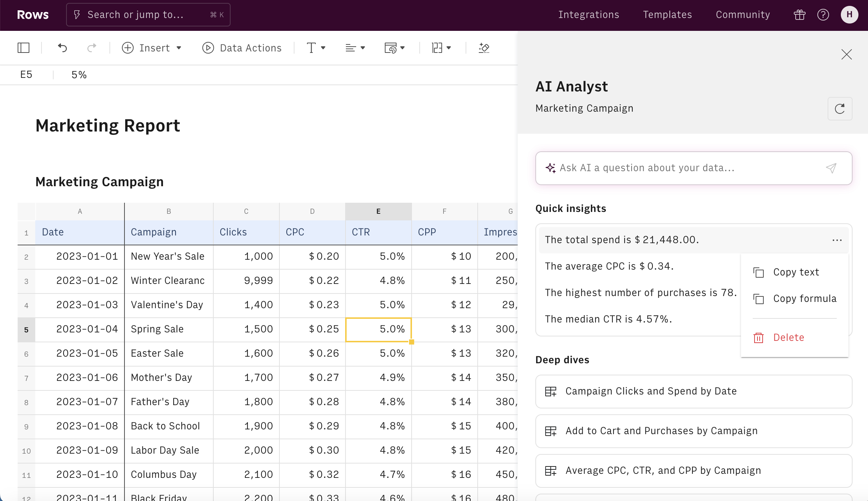Viewport: 868px width, 501px height.
Task: Click the E5 cell reference box
Action: (26, 75)
